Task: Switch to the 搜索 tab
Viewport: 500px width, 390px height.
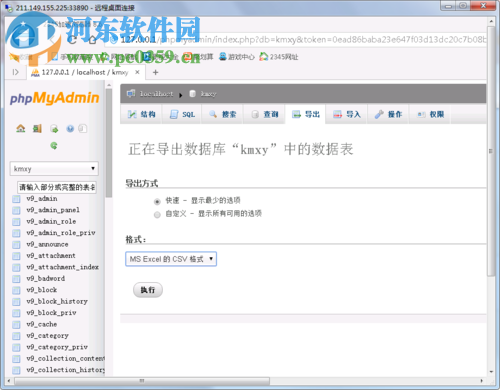Action: tap(222, 114)
